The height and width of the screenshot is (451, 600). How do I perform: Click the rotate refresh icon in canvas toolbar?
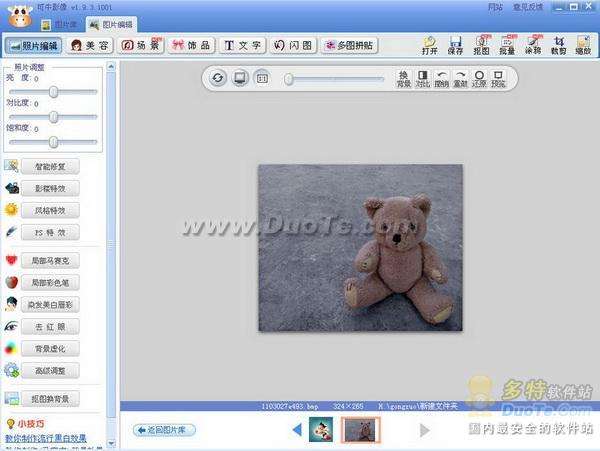(218, 78)
